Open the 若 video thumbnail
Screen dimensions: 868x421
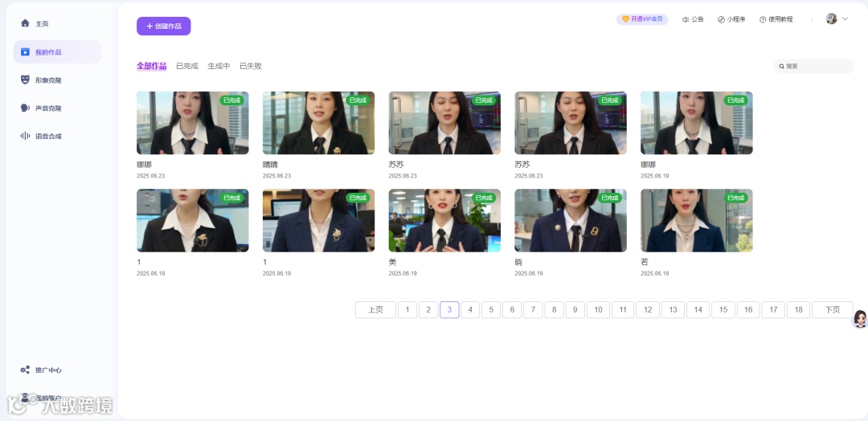click(696, 221)
